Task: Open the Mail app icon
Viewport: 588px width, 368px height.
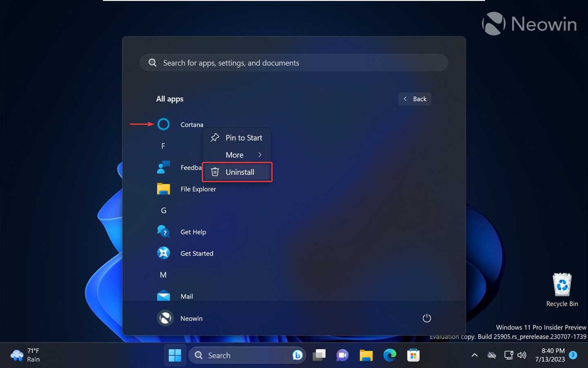Action: coord(163,296)
